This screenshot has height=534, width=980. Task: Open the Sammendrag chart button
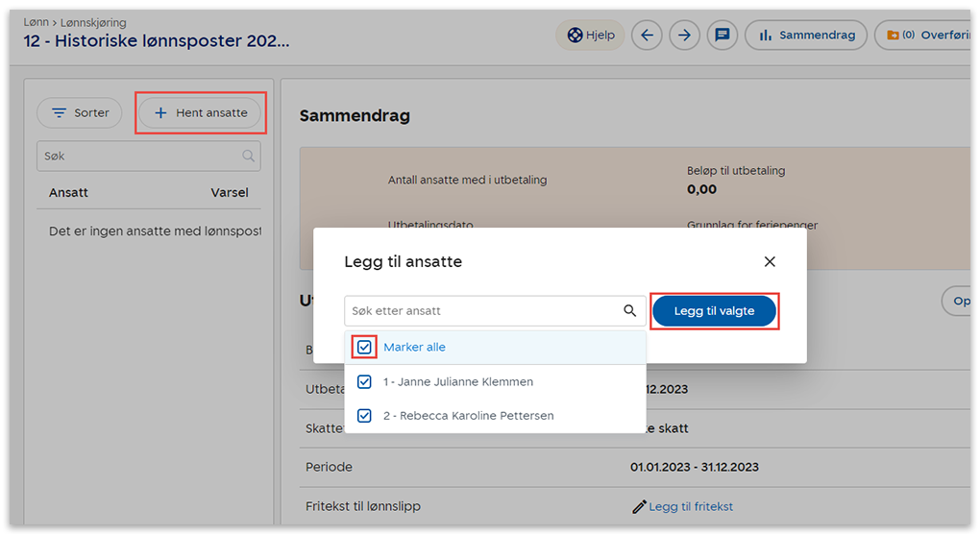click(806, 36)
